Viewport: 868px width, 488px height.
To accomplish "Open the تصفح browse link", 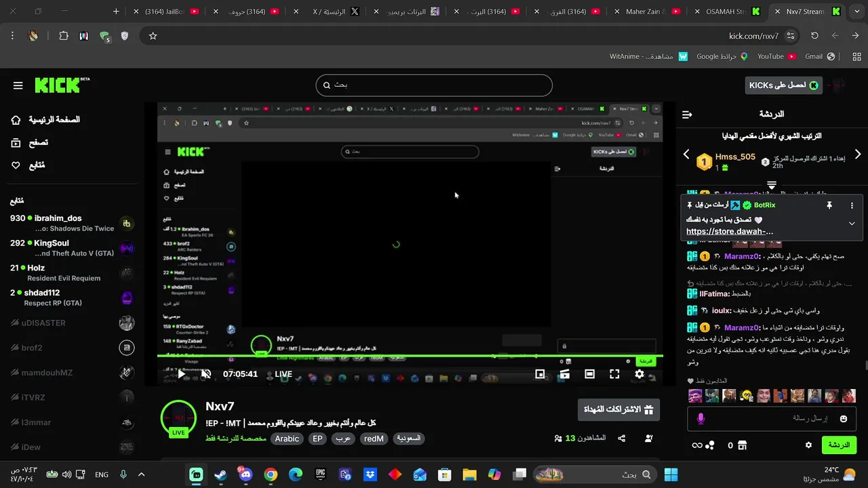I will pos(30,142).
